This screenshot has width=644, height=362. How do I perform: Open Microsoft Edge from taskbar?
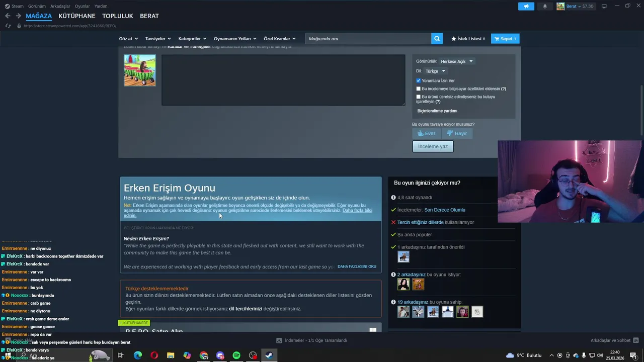[138, 355]
